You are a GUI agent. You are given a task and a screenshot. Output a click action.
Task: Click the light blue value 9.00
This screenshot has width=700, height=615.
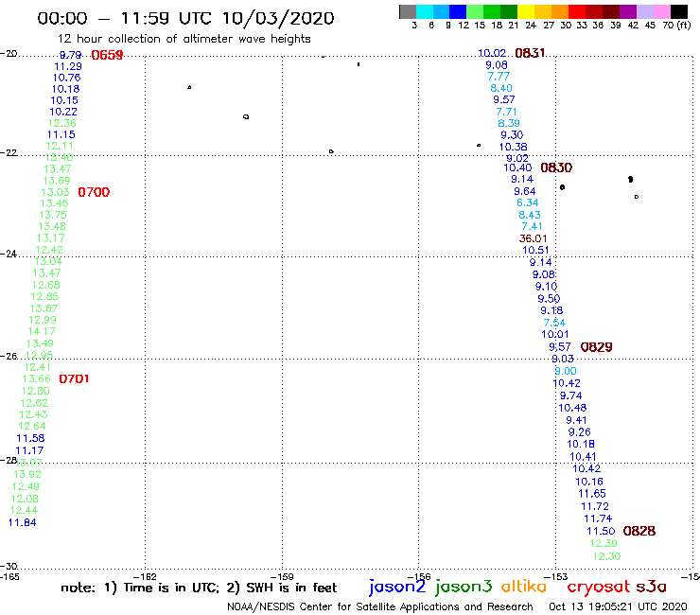(566, 371)
